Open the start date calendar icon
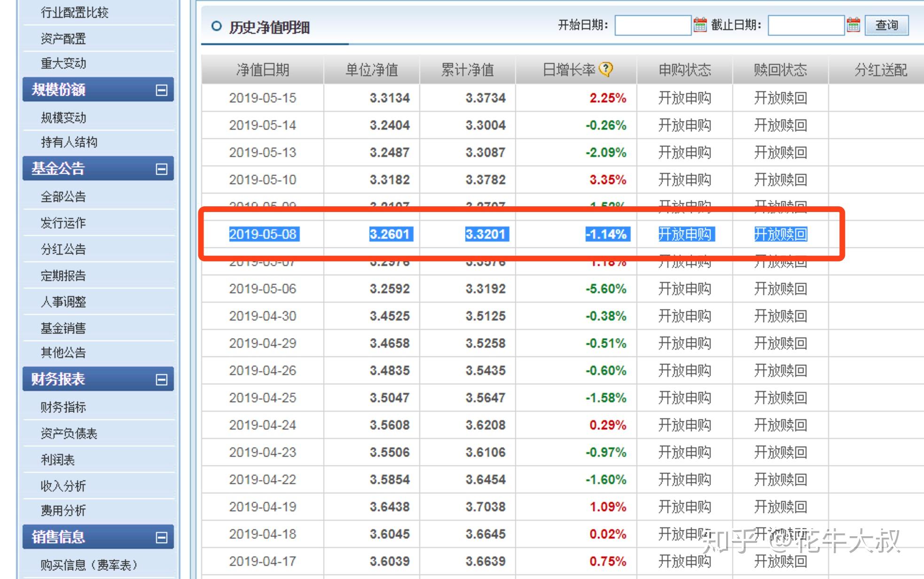The image size is (924, 579). click(700, 24)
